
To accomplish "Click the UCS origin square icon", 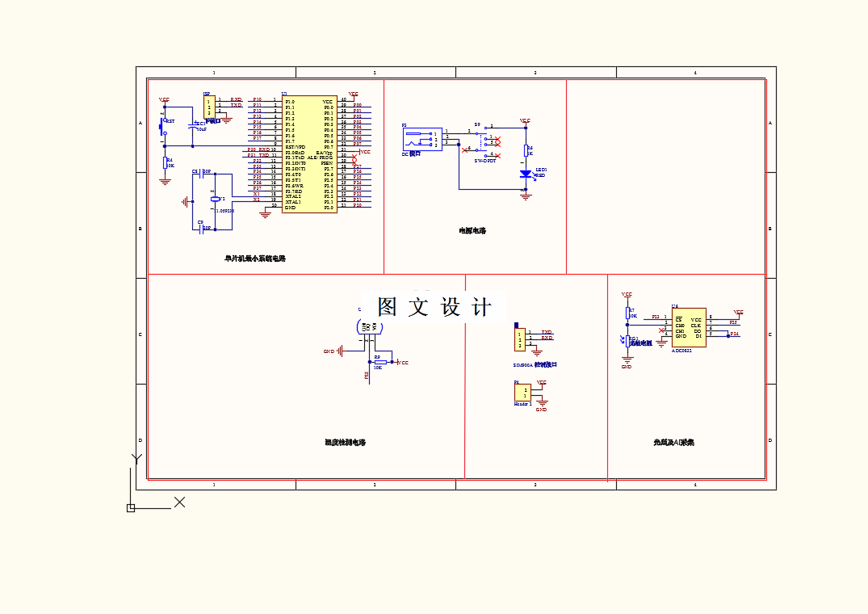I will point(131,508).
